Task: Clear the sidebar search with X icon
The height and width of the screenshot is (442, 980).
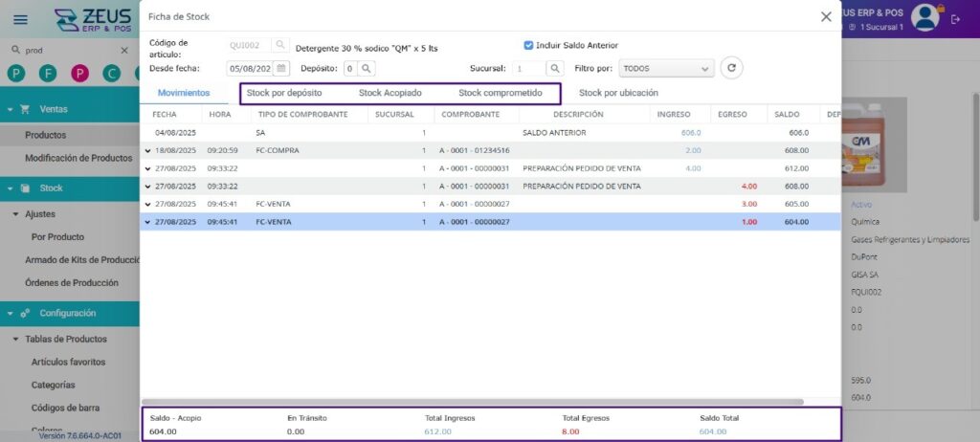Action: (124, 50)
